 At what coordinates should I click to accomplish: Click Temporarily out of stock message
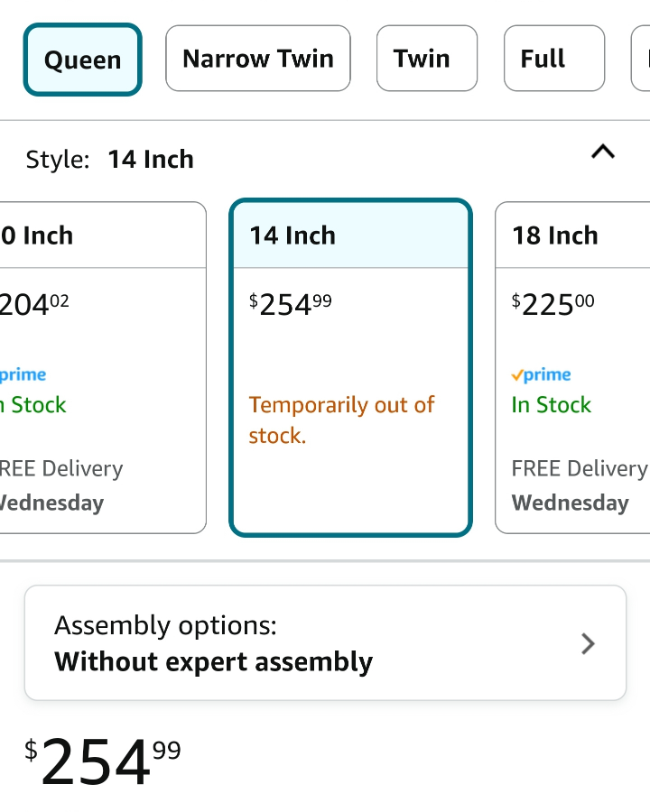point(341,420)
